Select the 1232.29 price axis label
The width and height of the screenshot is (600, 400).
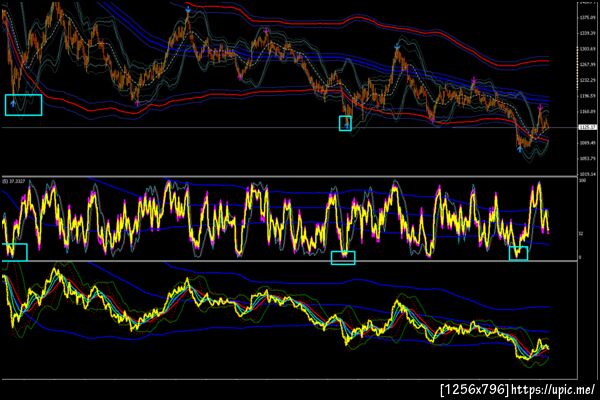588,80
